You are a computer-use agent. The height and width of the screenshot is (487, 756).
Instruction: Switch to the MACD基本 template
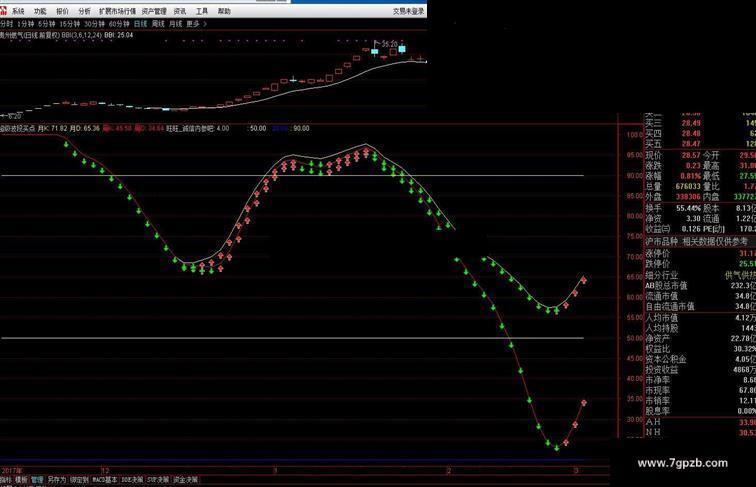click(x=105, y=480)
